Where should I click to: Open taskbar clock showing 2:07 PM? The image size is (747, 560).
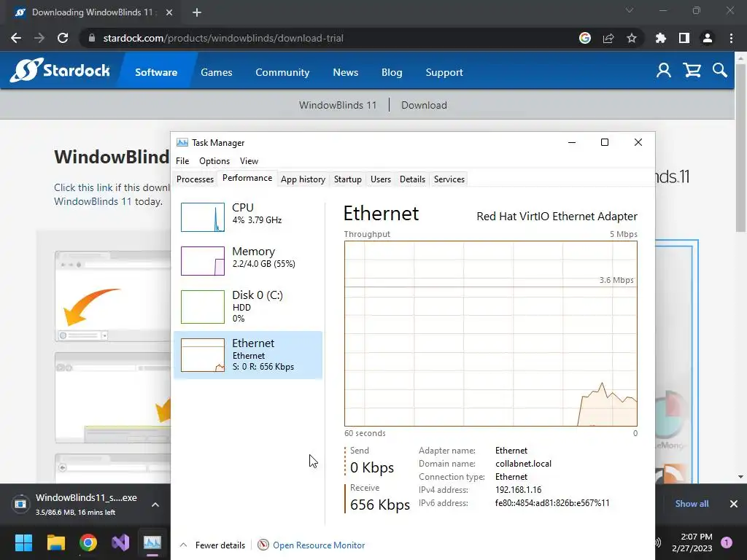click(692, 542)
